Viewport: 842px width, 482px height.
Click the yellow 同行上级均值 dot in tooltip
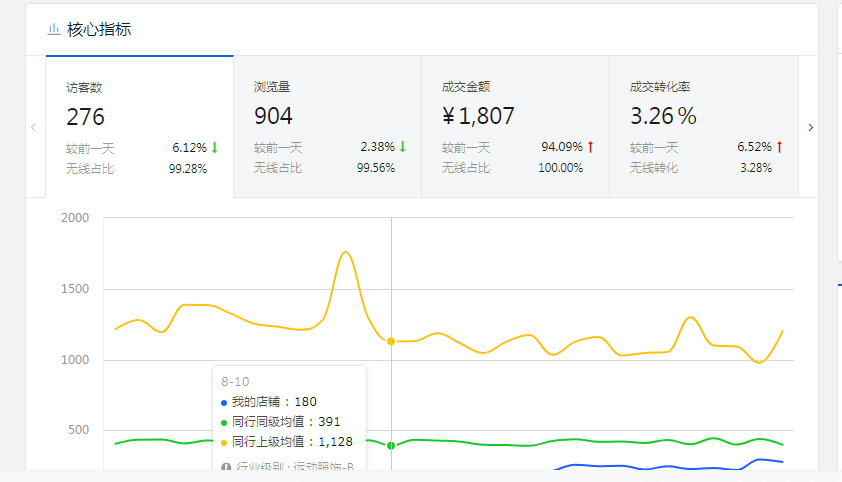click(x=224, y=442)
